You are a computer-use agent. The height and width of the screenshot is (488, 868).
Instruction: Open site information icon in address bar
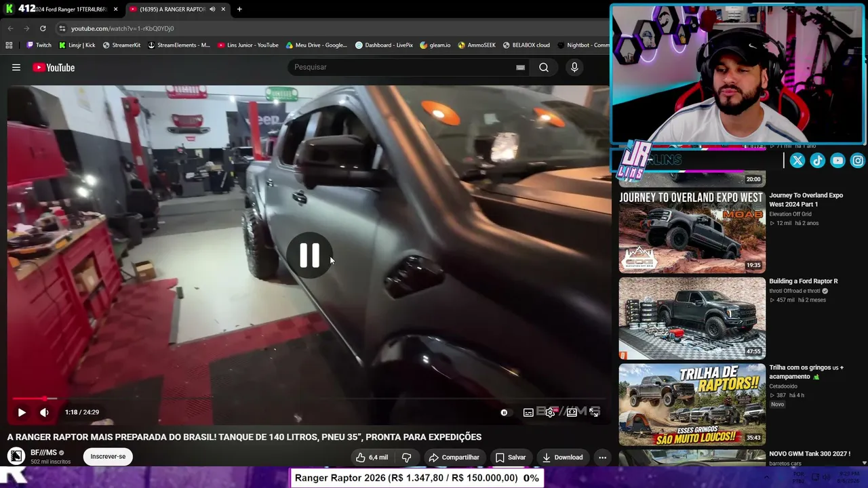click(62, 28)
